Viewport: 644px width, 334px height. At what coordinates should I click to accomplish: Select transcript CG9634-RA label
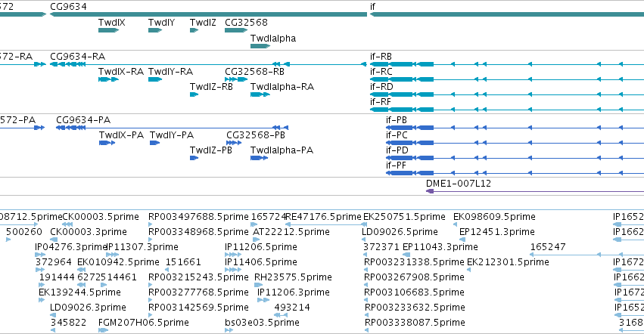click(78, 57)
